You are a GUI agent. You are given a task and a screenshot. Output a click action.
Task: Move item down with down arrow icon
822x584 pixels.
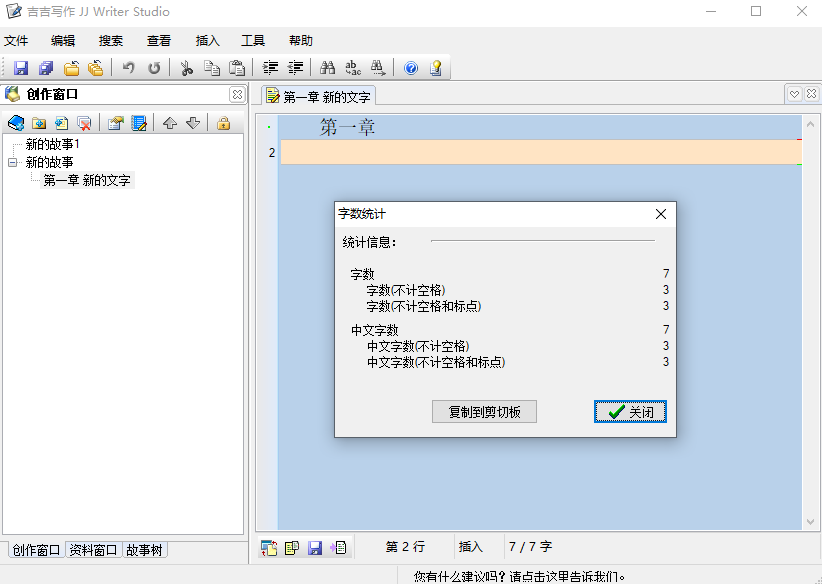[x=193, y=123]
